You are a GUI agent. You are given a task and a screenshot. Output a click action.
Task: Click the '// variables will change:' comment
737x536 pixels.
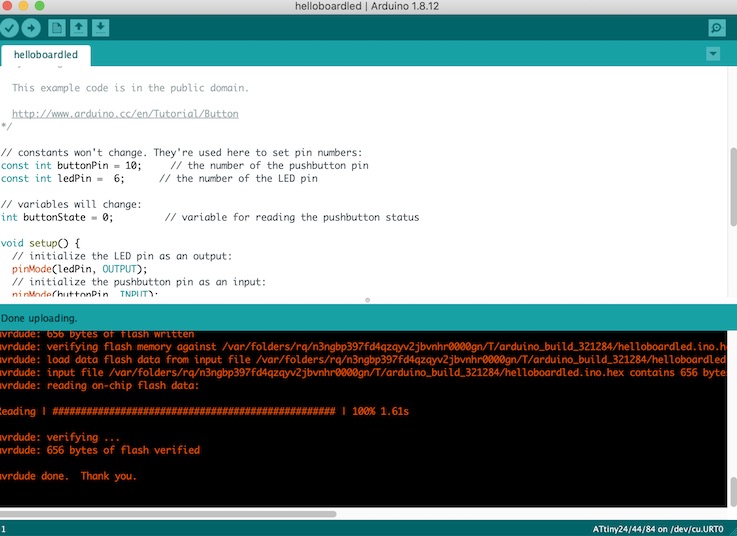point(71,205)
